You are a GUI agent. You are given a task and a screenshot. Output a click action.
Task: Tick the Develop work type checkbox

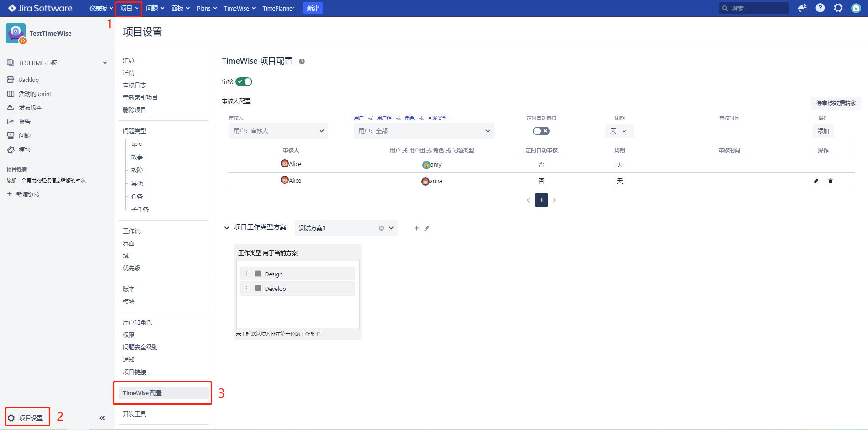pos(258,289)
